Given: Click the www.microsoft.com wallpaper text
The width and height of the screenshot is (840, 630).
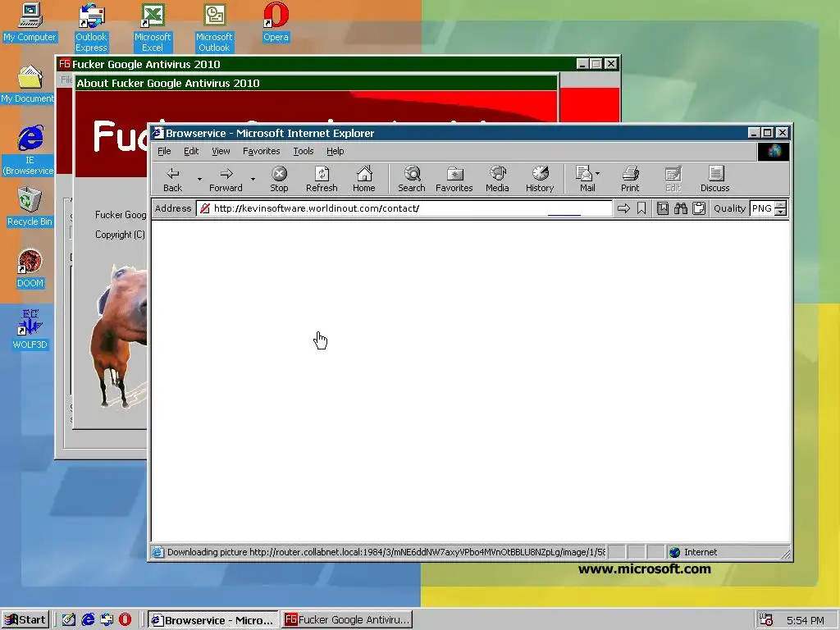Looking at the screenshot, I should tap(645, 569).
